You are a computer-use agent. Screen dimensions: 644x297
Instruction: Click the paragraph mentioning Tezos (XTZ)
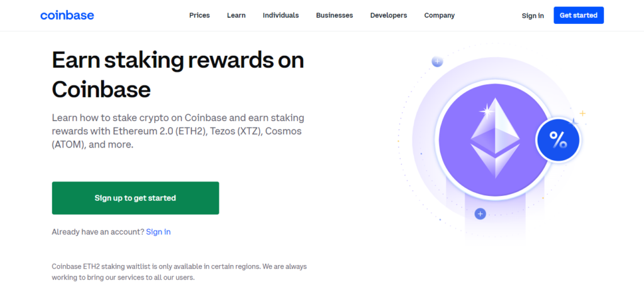point(178,131)
